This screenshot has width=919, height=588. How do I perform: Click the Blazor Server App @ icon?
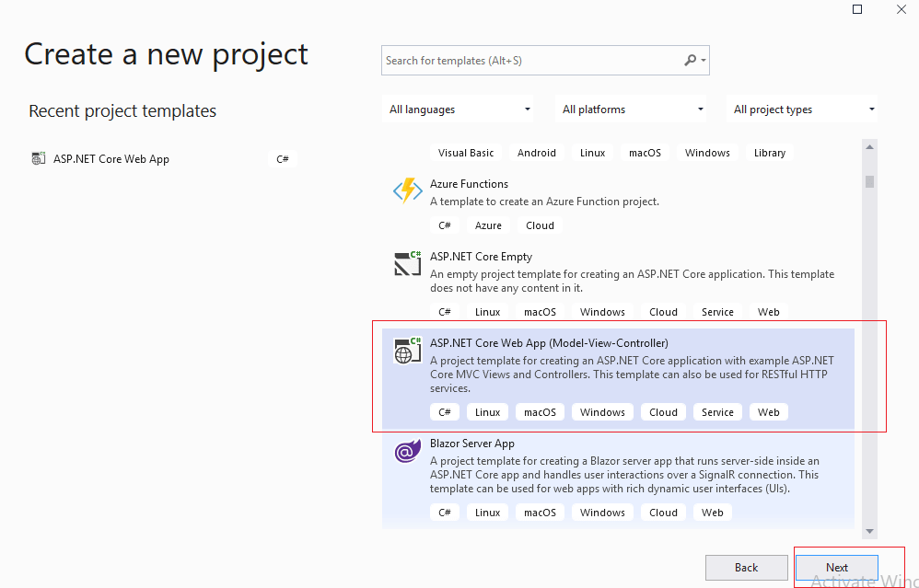click(x=407, y=451)
